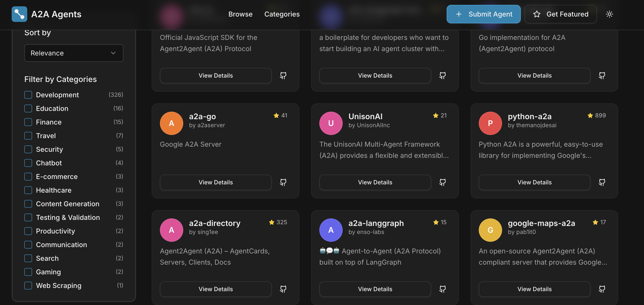Click the A2A Agents logo icon
This screenshot has width=644, height=305.
click(19, 14)
